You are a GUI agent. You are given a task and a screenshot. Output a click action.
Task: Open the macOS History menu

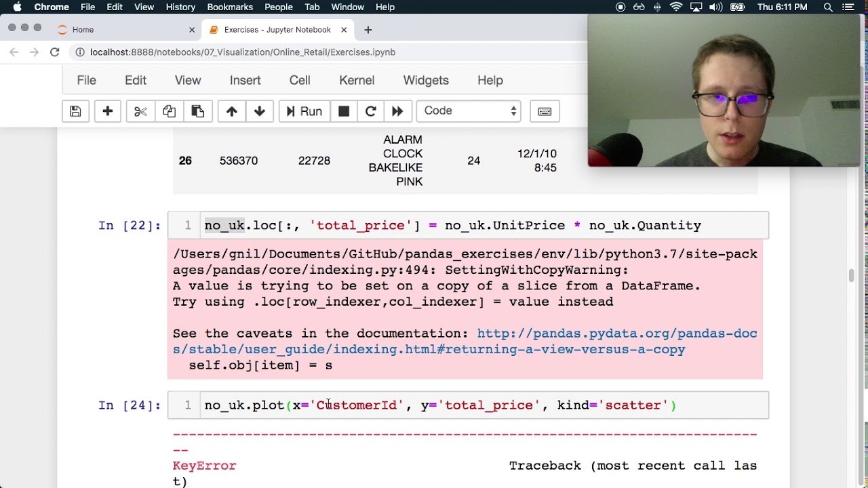click(x=180, y=7)
